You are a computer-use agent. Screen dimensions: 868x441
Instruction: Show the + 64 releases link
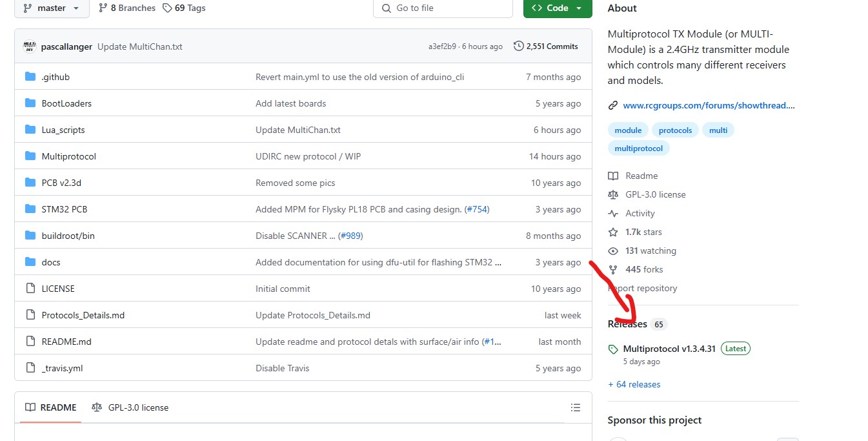click(634, 384)
